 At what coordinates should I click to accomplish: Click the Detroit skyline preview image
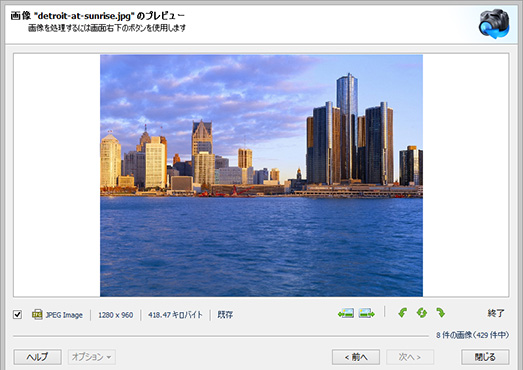[x=262, y=175]
